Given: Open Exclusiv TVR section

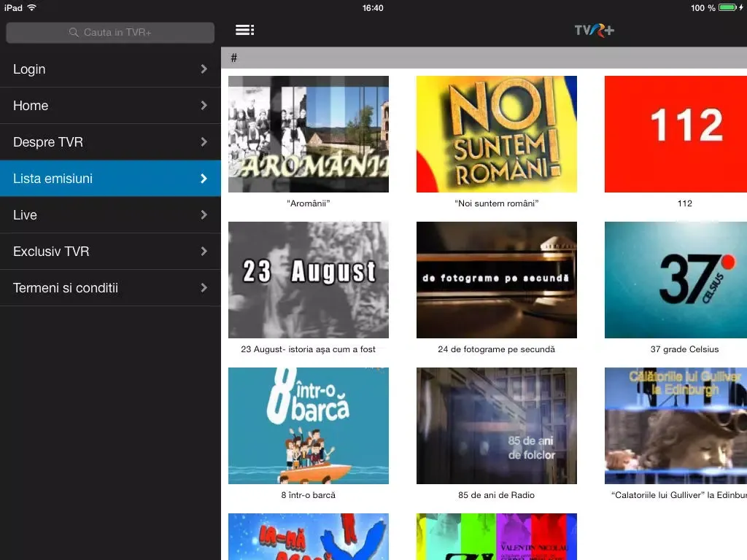Looking at the screenshot, I should [x=111, y=252].
